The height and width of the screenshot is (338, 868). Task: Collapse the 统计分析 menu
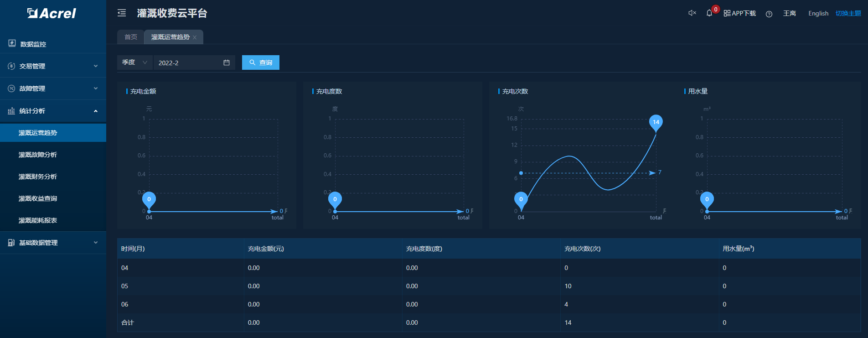coord(53,111)
